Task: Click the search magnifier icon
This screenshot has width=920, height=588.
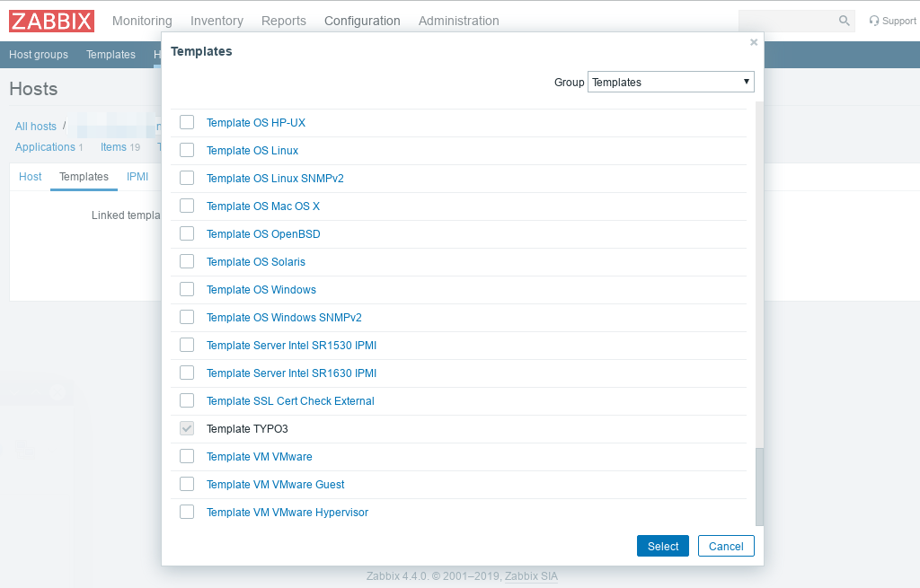Action: [844, 21]
